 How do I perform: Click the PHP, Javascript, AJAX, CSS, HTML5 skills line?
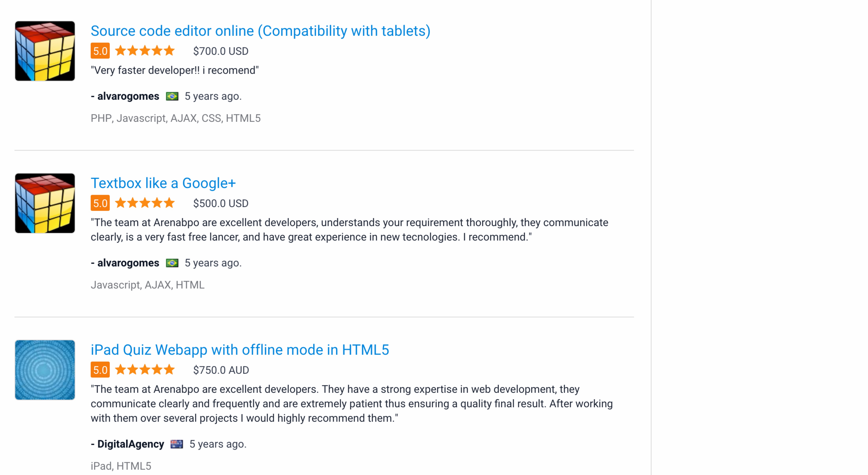[175, 118]
